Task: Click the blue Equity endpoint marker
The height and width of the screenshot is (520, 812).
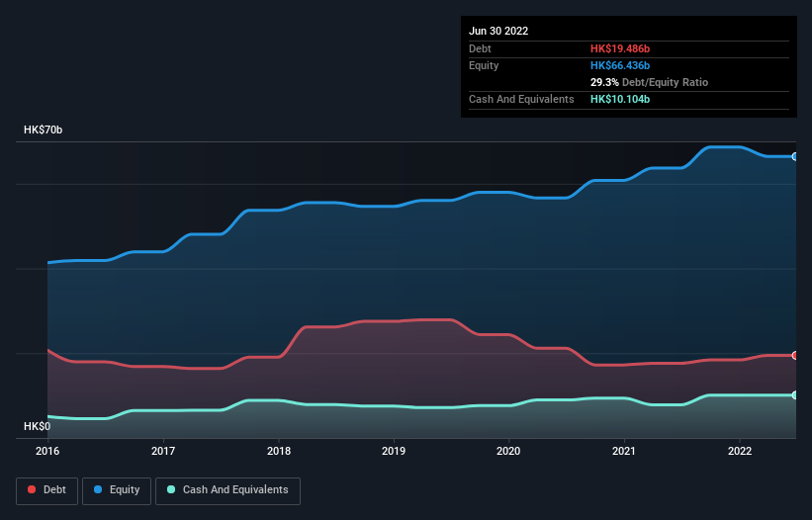Action: click(x=795, y=156)
